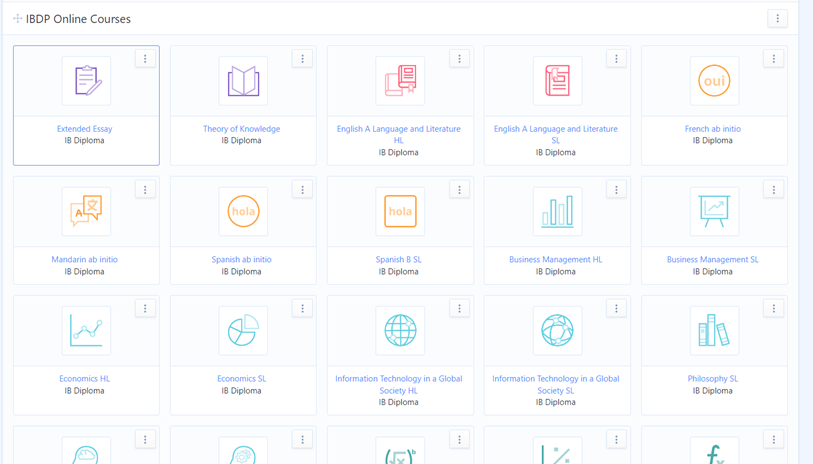Viewport: 813px width, 464px height.
Task: Click the Spanish B SL 'hola' square icon
Action: click(x=400, y=212)
